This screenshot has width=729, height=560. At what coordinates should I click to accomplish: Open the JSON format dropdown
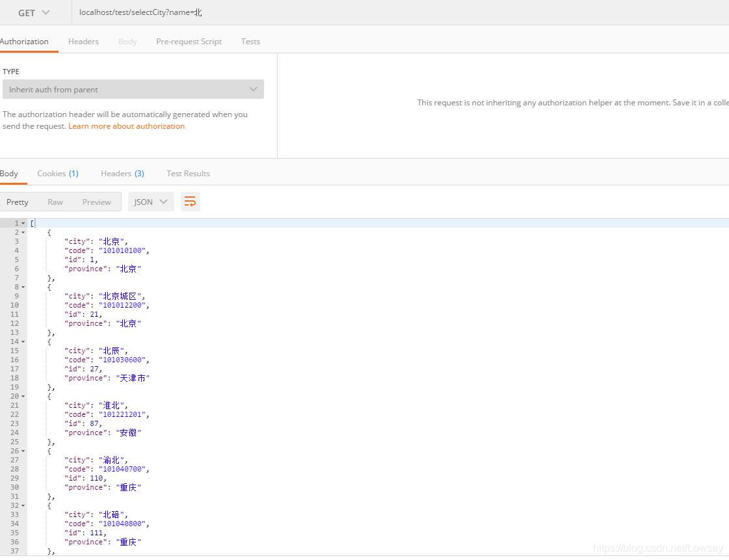pyautogui.click(x=151, y=202)
